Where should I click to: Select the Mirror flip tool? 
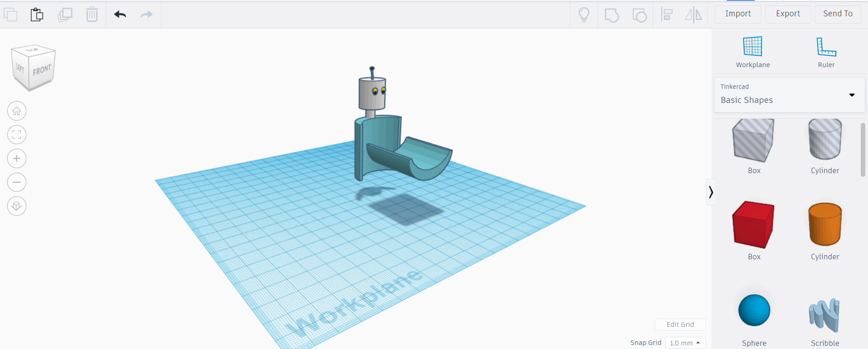(x=693, y=15)
